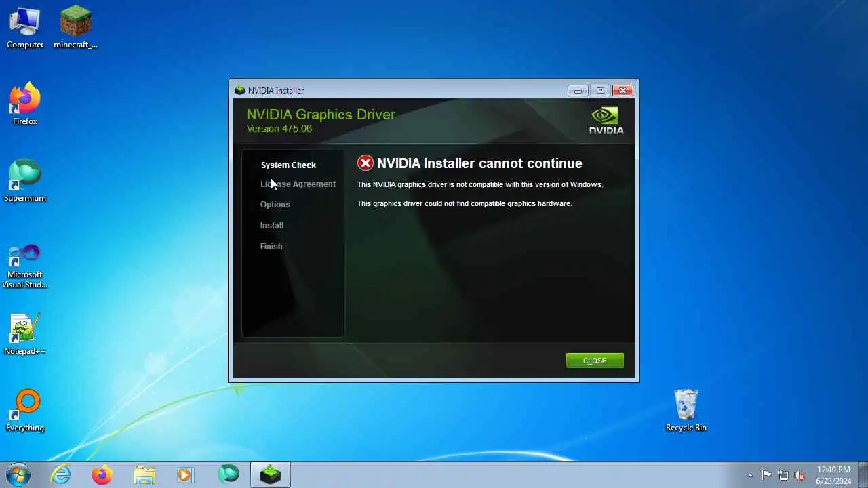Image resolution: width=868 pixels, height=488 pixels.
Task: Open Windows Explorer from the taskbar
Action: pos(144,474)
